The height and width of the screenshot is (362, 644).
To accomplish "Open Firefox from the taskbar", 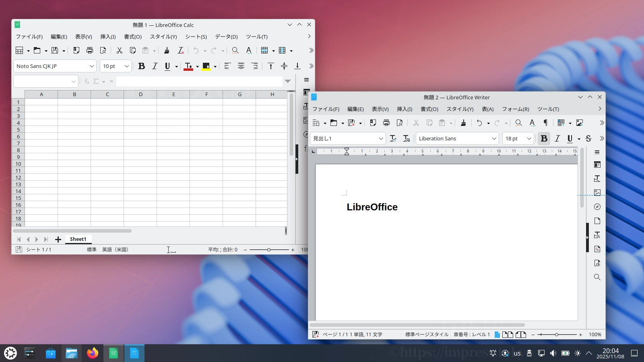I will coord(93,353).
